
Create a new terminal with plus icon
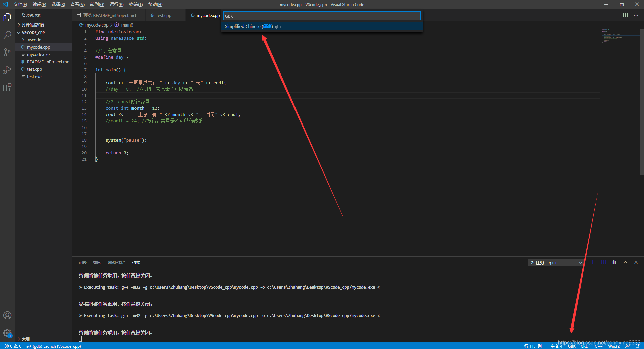[x=593, y=262]
